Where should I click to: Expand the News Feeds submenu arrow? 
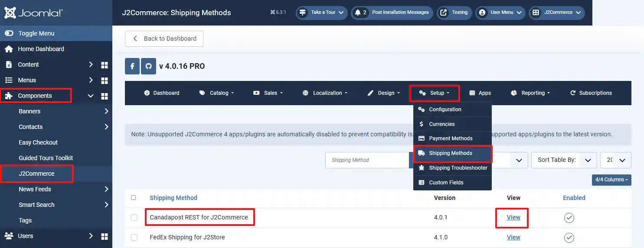pyautogui.click(x=106, y=189)
